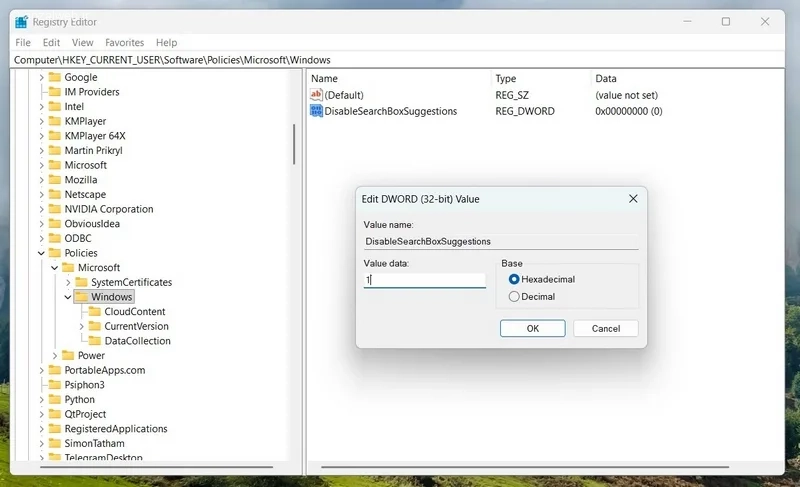This screenshot has width=800, height=487.
Task: Select the Netscape folder icon
Action: (x=55, y=194)
